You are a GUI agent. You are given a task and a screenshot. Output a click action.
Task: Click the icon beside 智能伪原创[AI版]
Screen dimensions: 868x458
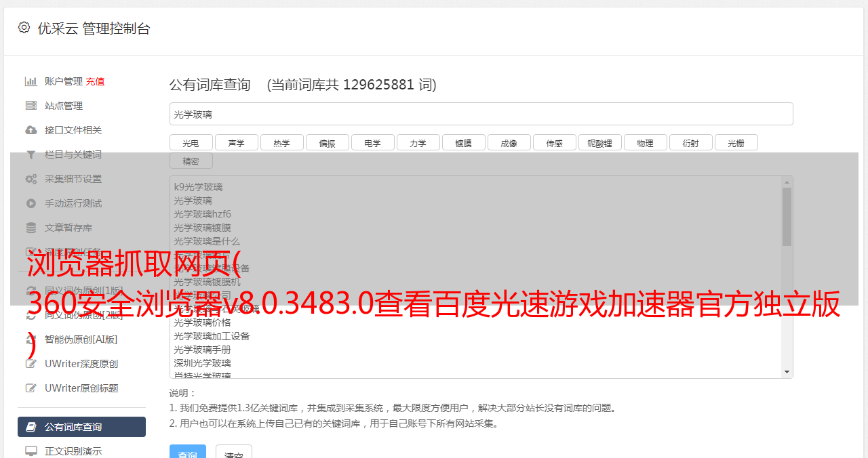pyautogui.click(x=31, y=339)
